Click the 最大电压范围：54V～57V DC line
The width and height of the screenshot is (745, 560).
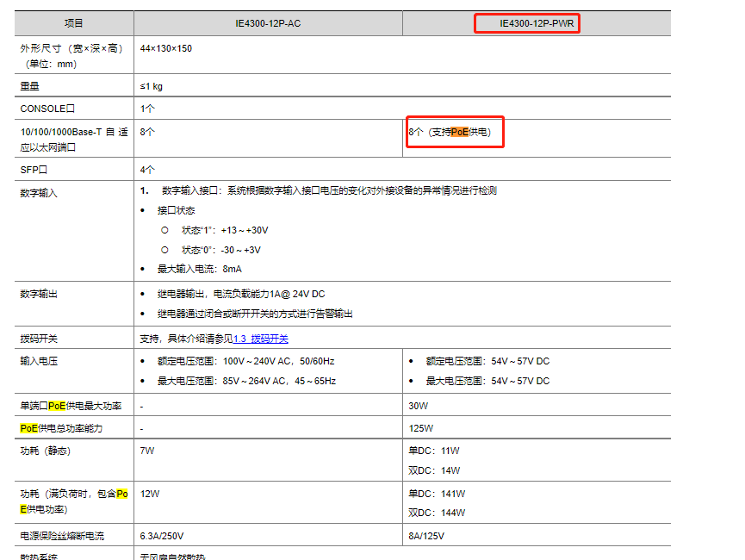487,381
